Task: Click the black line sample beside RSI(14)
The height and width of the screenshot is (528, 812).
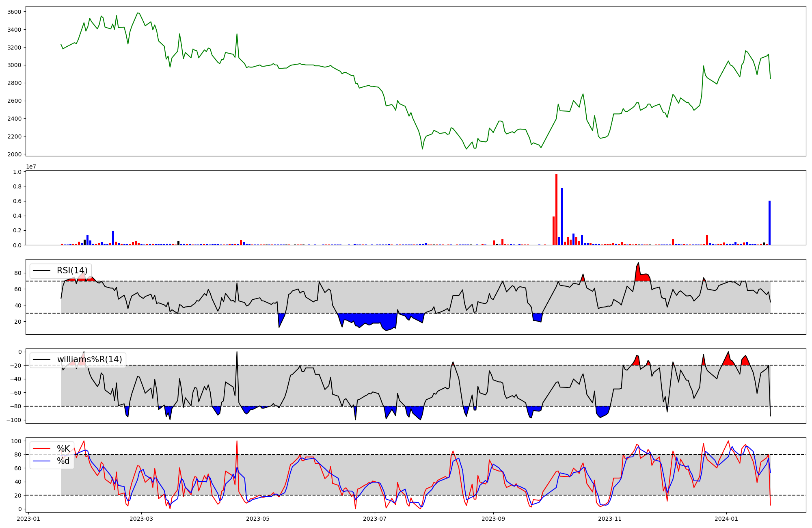Action: click(42, 270)
